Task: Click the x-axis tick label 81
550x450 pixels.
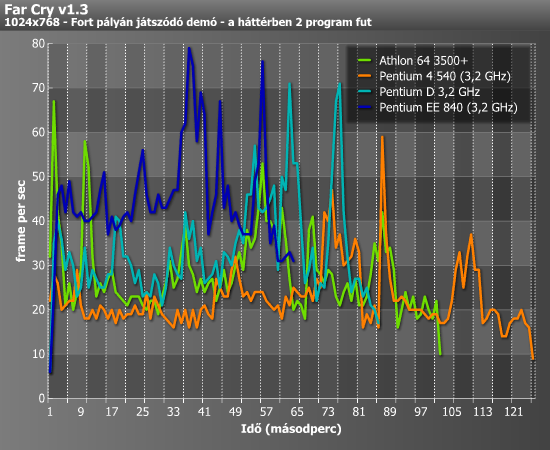Action: pyautogui.click(x=358, y=411)
